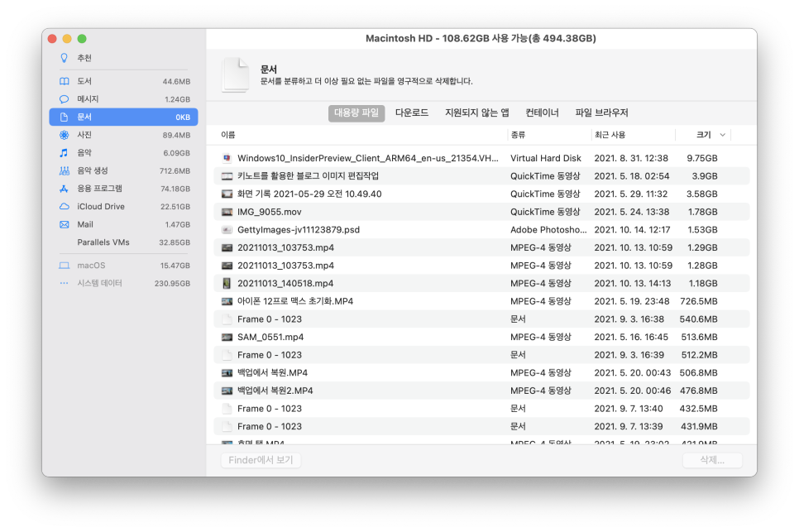
Task: Click the envelope icon for Mail
Action: pyautogui.click(x=65, y=224)
